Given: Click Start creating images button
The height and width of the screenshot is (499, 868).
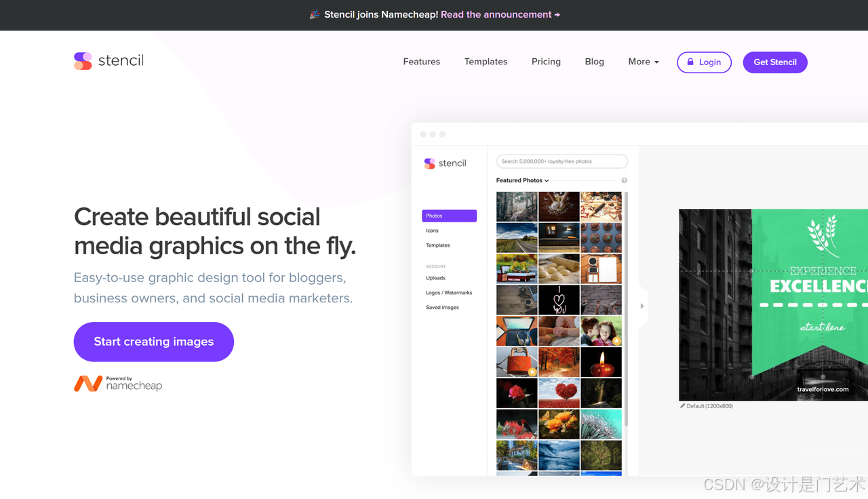Looking at the screenshot, I should [x=154, y=342].
